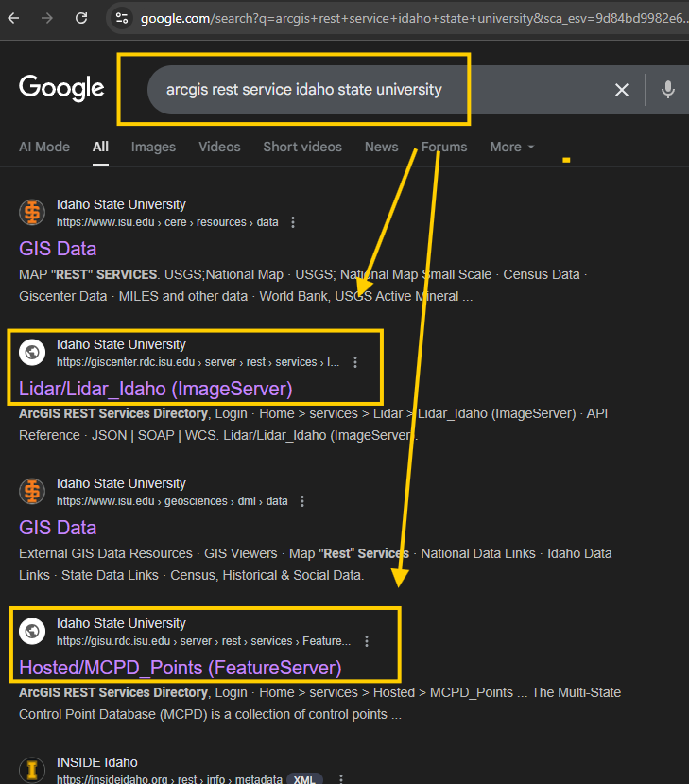
Task: Open options menu for INSIDE Idaho result
Action: (341, 779)
